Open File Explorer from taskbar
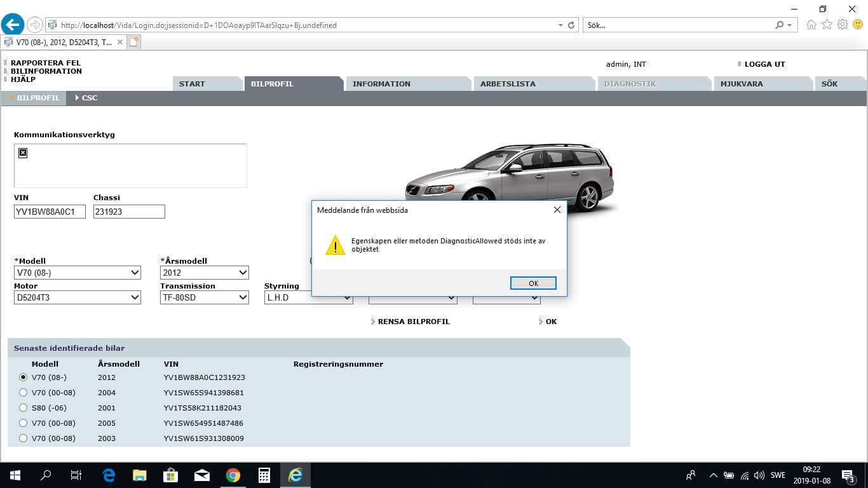The height and width of the screenshot is (488, 868). tap(140, 475)
